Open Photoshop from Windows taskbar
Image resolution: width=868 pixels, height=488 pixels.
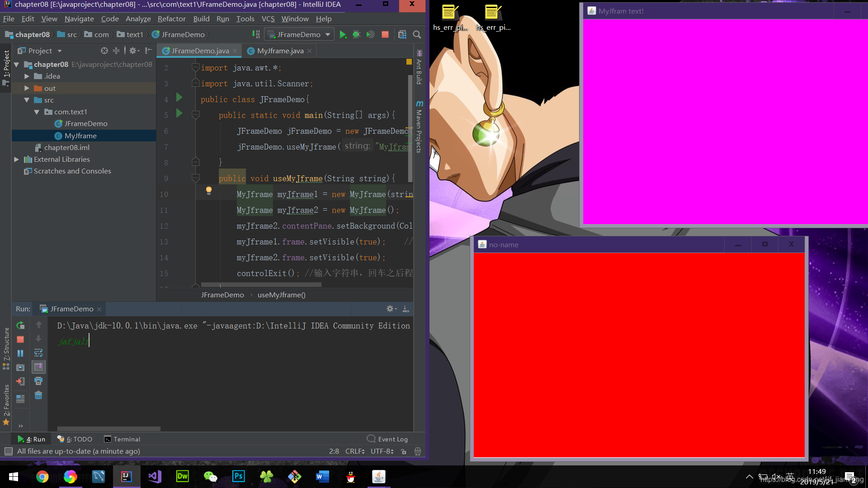(x=238, y=477)
